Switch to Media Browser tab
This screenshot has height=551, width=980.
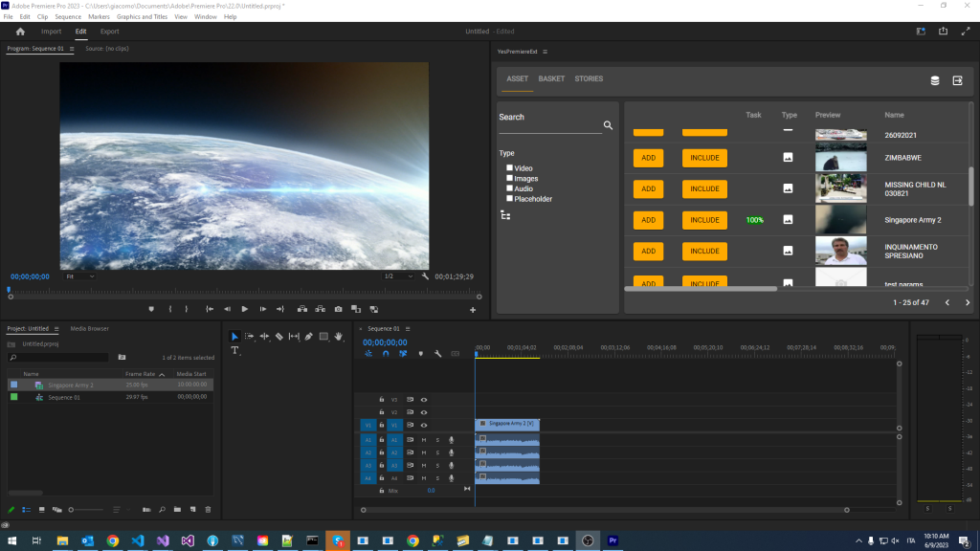click(x=89, y=329)
